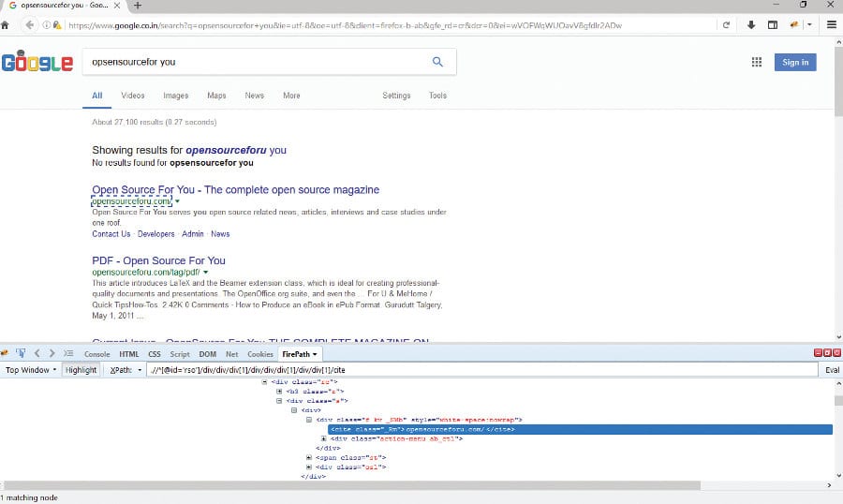Click the Firebug element inspector icon
843x504 pixels.
[19, 353]
